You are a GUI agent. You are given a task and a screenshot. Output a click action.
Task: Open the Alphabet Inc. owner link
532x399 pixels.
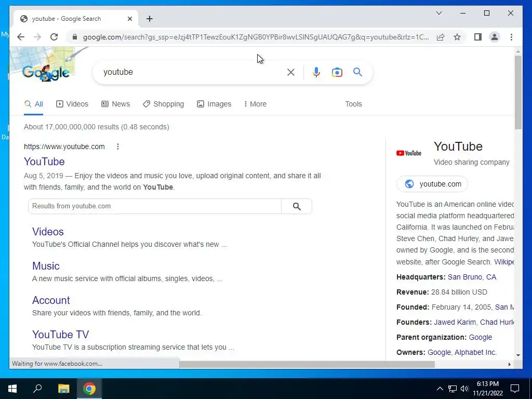[x=475, y=352]
